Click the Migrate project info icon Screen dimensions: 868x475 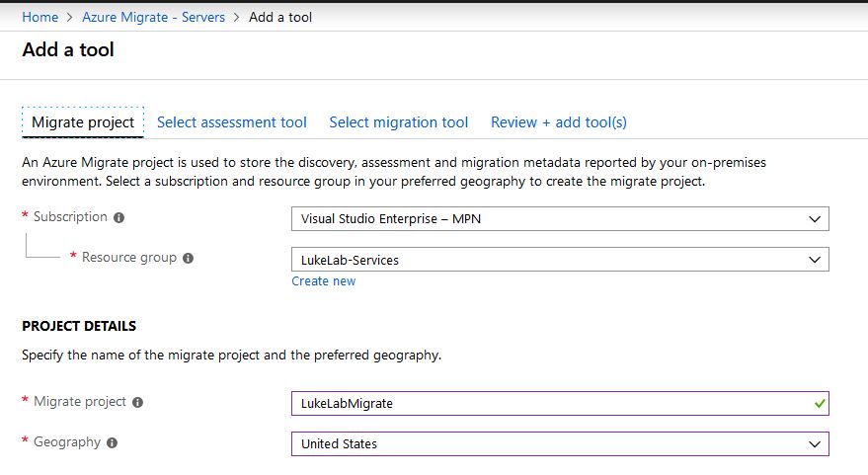point(138,403)
